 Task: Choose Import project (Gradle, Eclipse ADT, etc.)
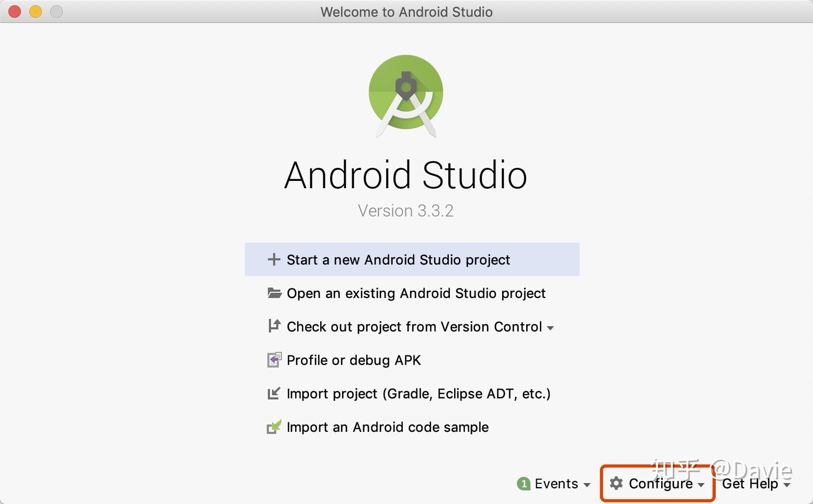tap(418, 393)
